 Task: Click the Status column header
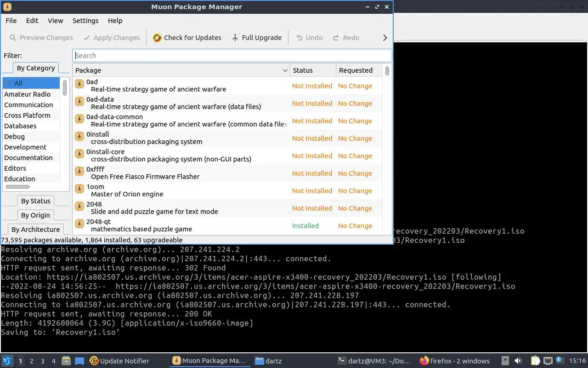(x=313, y=70)
